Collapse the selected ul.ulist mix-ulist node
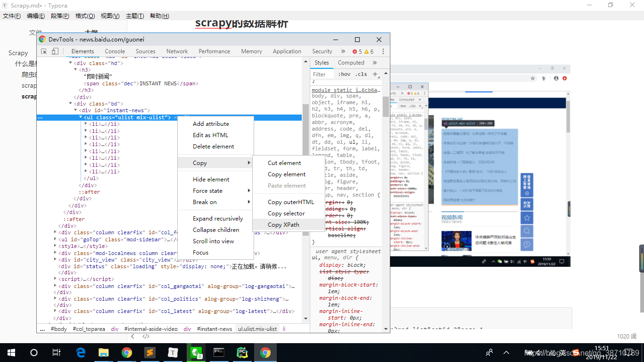Image resolution: width=644 pixels, height=362 pixels. 81,117
